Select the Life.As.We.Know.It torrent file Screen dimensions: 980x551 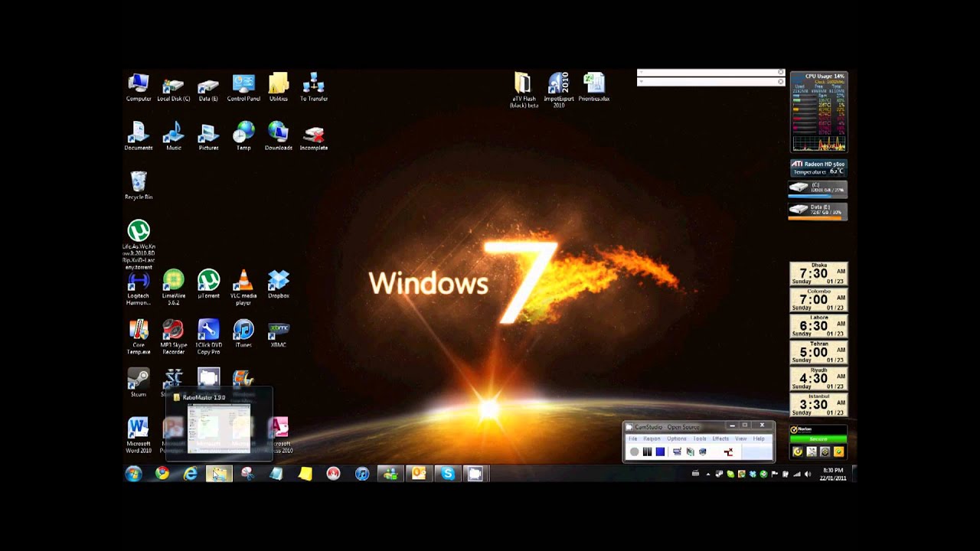tap(139, 245)
